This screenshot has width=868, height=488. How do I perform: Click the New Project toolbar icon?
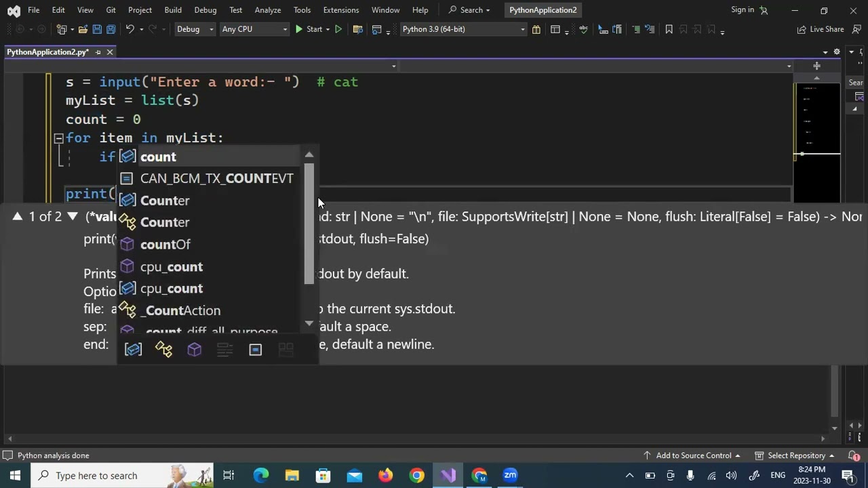(x=61, y=29)
